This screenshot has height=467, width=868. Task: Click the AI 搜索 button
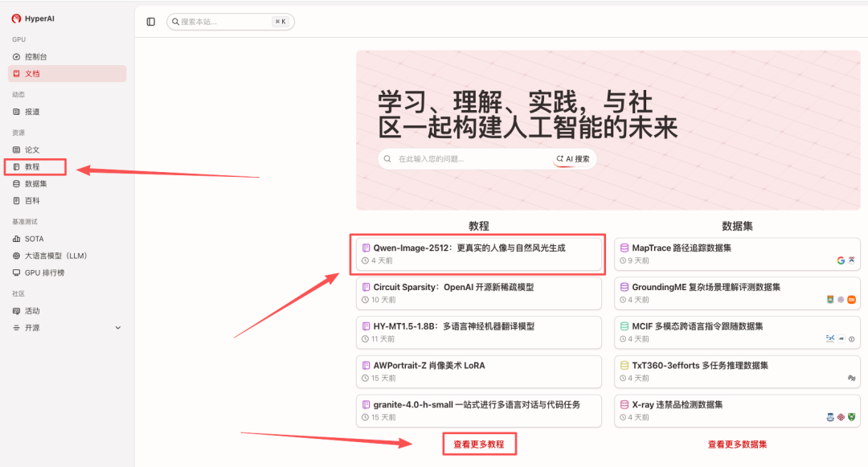point(574,158)
